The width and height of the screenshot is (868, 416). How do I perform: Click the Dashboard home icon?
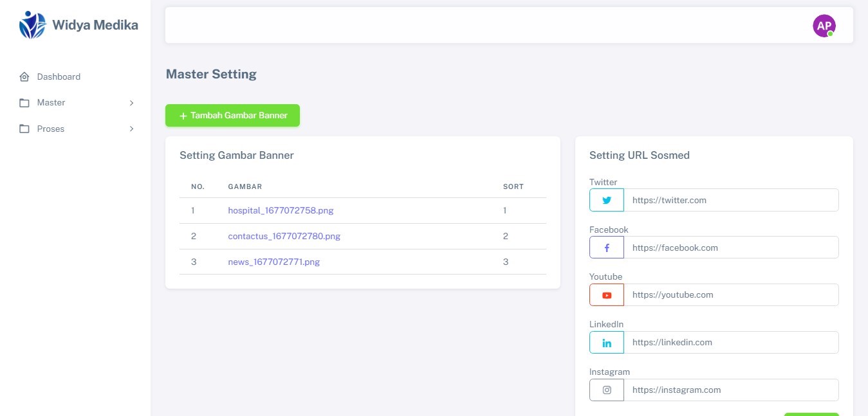click(x=24, y=77)
